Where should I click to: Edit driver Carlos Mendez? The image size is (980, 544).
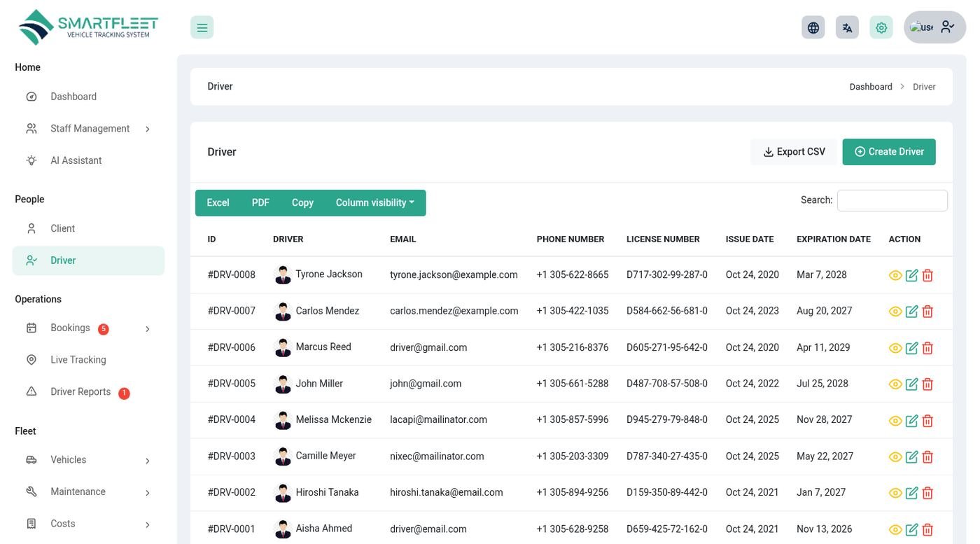[x=911, y=312]
